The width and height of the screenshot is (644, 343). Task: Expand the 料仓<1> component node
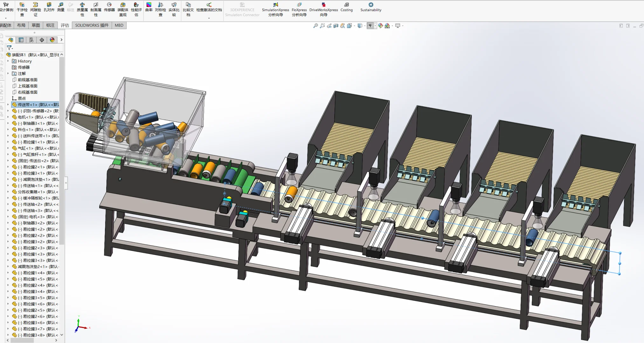coord(8,130)
